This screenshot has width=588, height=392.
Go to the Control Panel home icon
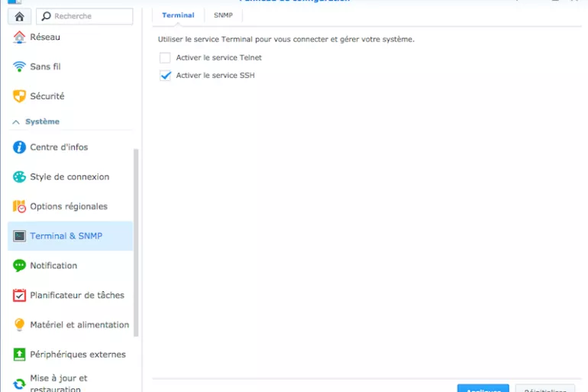(x=19, y=17)
